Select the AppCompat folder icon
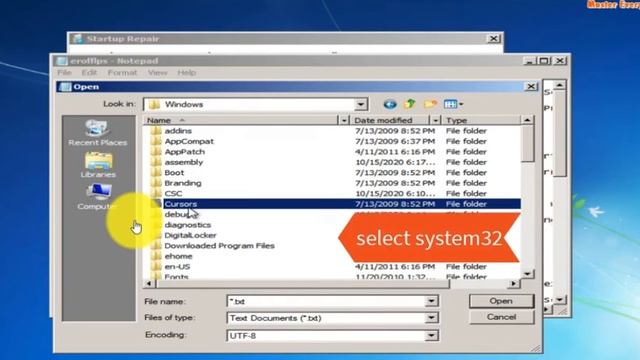Screen dimensions: 640x360 (x=156, y=141)
